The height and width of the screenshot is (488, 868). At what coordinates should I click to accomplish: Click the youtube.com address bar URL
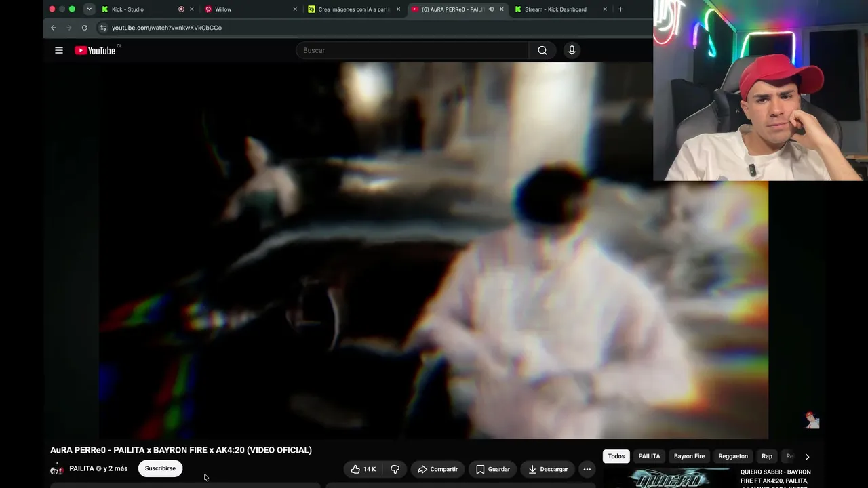coord(167,28)
